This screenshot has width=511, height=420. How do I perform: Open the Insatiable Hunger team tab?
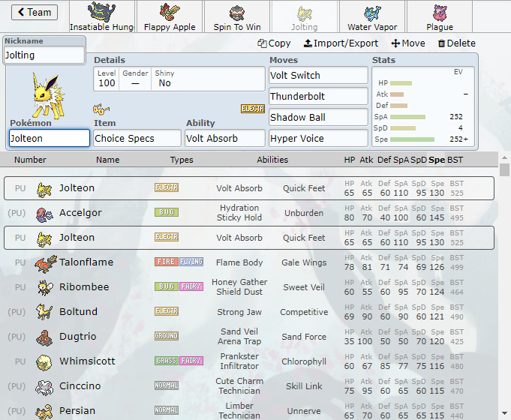click(102, 16)
